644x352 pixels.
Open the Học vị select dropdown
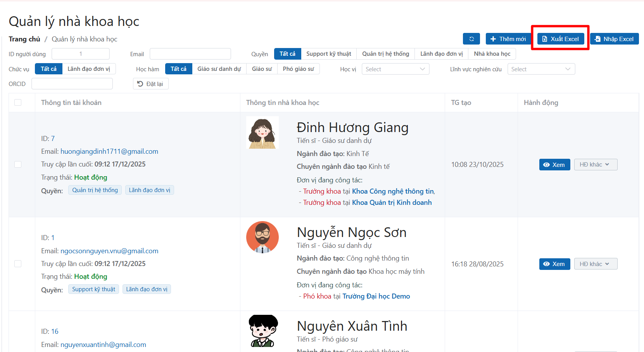tap(395, 69)
